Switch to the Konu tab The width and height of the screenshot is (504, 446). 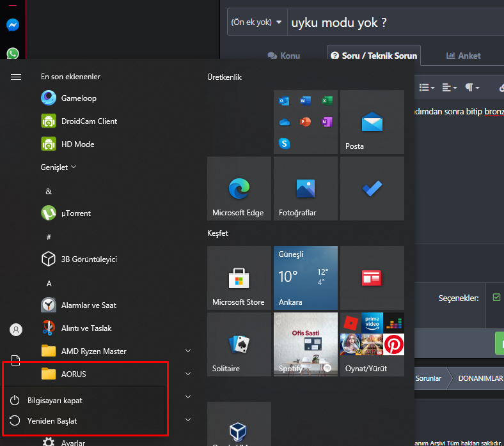(x=283, y=56)
